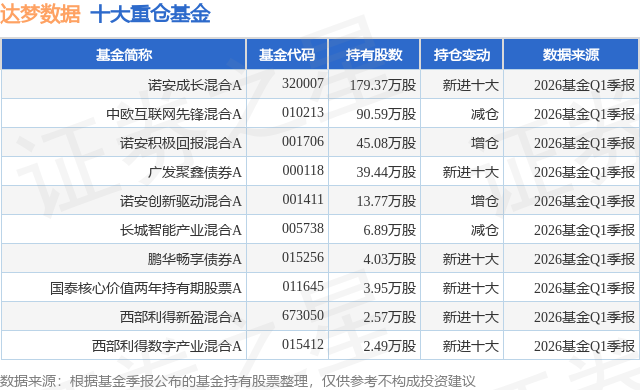Select fund name 广发聚鑫债券A
640x390 pixels.
click(x=195, y=172)
